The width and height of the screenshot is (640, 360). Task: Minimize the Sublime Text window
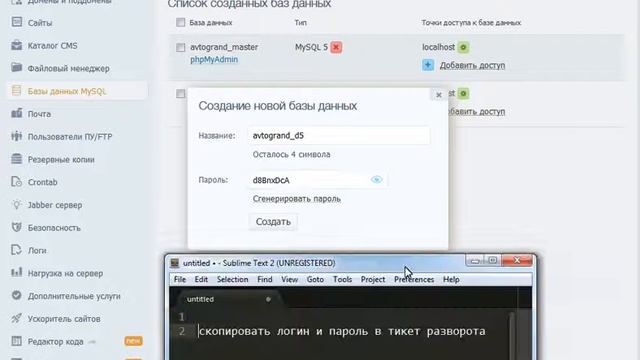click(475, 260)
